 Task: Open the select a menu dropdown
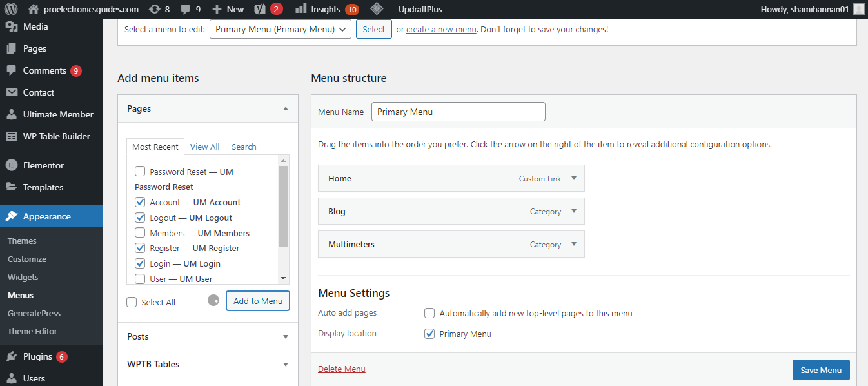[x=280, y=29]
